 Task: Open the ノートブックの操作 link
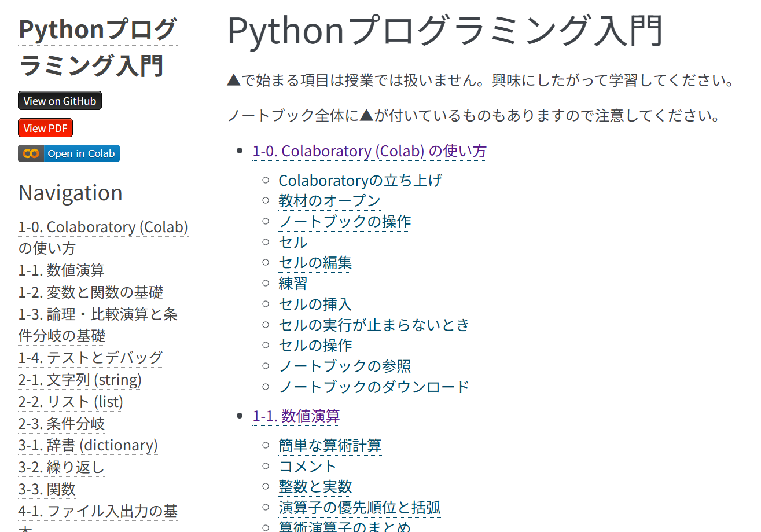point(345,222)
